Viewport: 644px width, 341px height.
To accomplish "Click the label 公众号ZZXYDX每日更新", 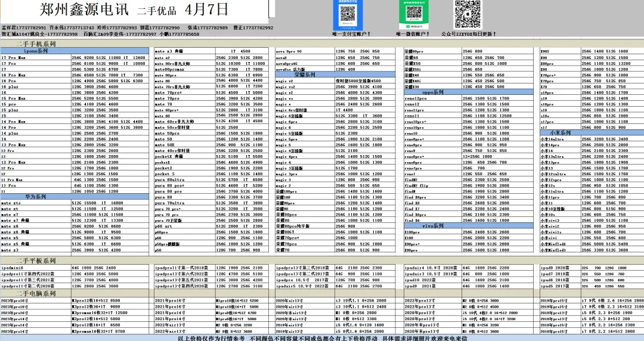I will click(469, 34).
